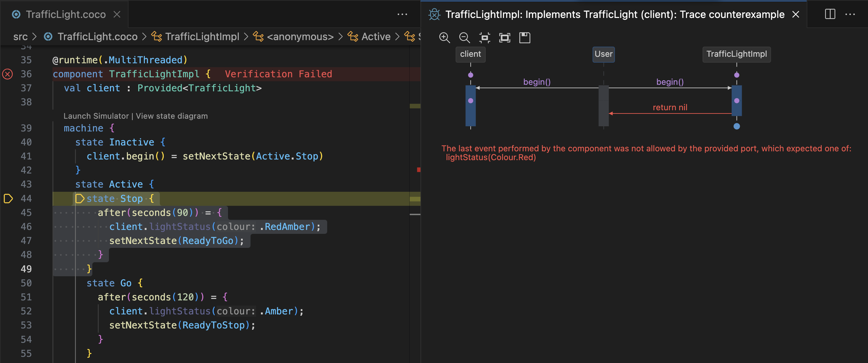Close the Trace counterexample tab
The height and width of the screenshot is (363, 868).
point(796,14)
